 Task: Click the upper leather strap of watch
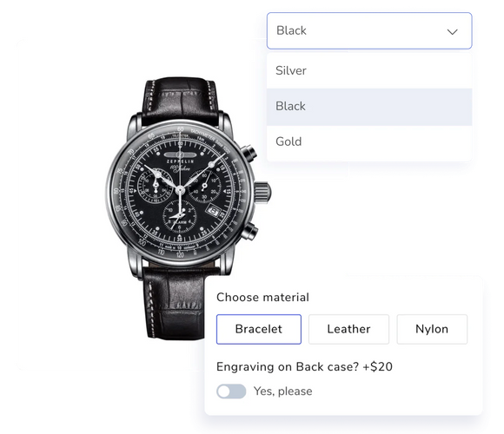coord(180,100)
